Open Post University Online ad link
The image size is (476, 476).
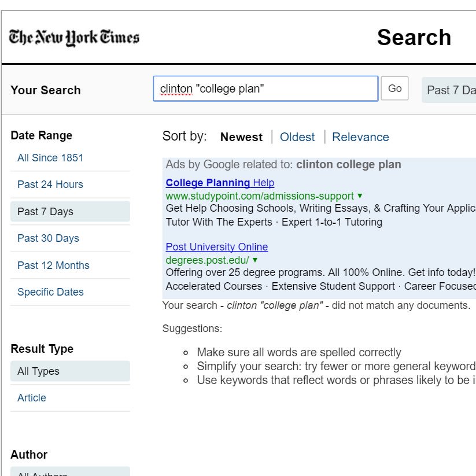tap(217, 247)
